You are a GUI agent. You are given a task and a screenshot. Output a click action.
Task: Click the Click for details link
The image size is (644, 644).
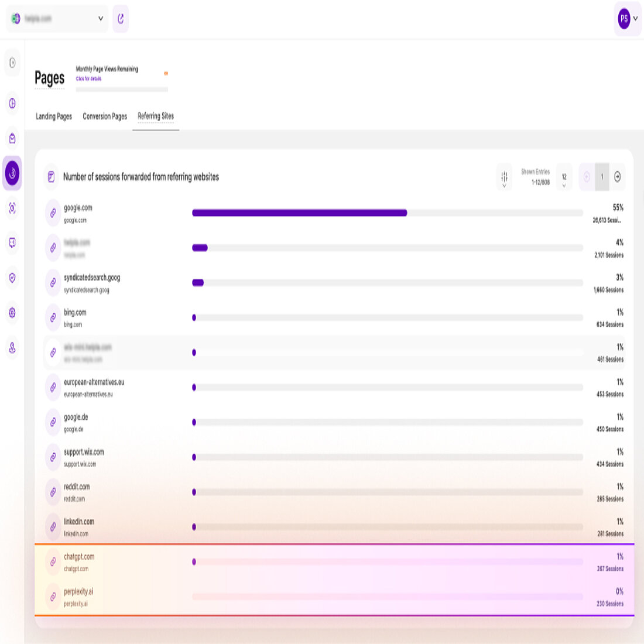[x=88, y=78]
